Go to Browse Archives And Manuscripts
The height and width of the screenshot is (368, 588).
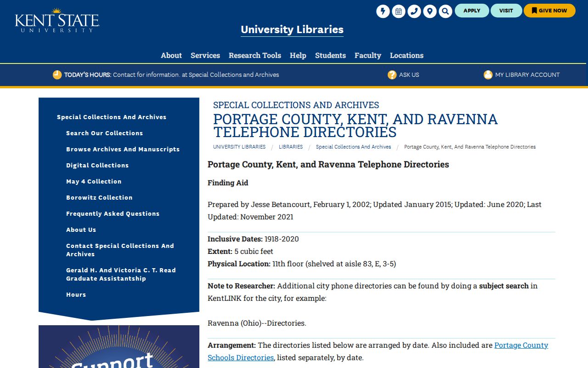123,149
